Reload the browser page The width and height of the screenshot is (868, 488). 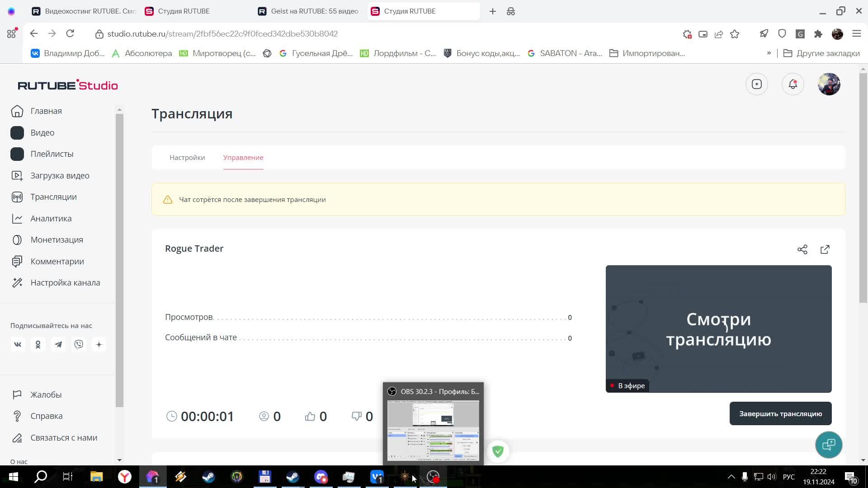click(x=70, y=34)
